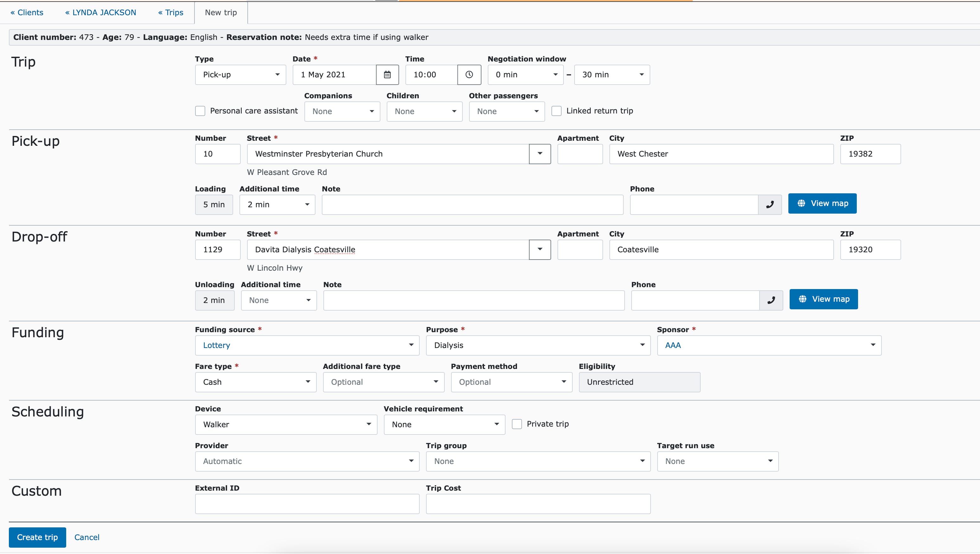
Task: Click the globe icon on pick-up View map
Action: pyautogui.click(x=801, y=203)
